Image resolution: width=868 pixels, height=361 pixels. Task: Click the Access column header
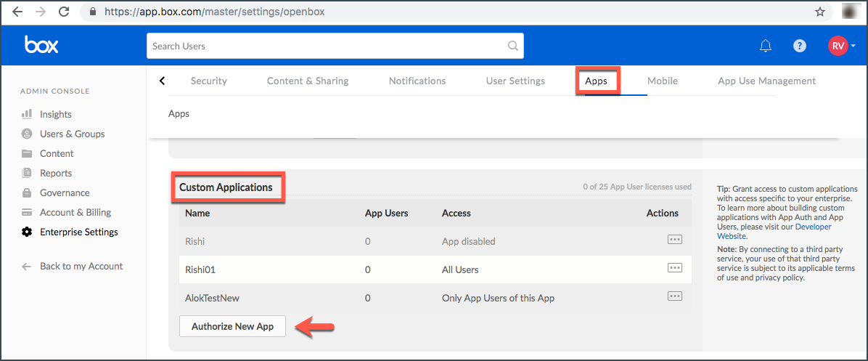pyautogui.click(x=456, y=213)
